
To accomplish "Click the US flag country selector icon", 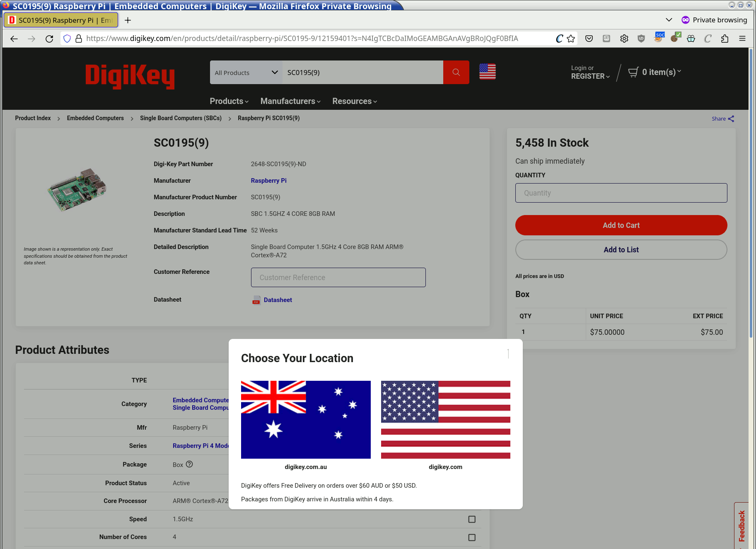I will [487, 72].
